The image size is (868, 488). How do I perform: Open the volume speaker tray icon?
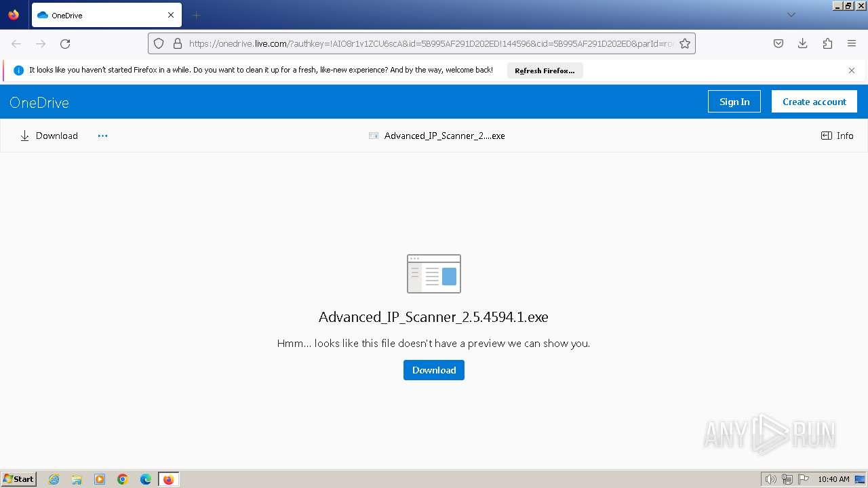(770, 479)
